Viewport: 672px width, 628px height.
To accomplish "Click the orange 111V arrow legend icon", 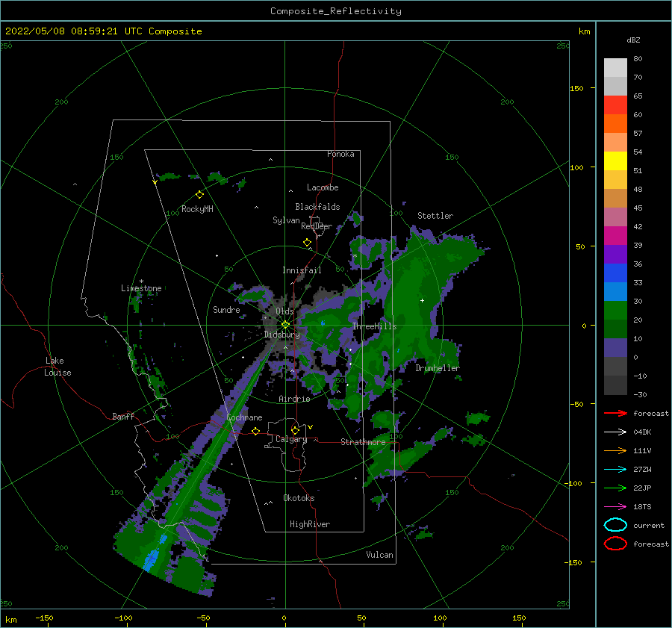I will [615, 450].
